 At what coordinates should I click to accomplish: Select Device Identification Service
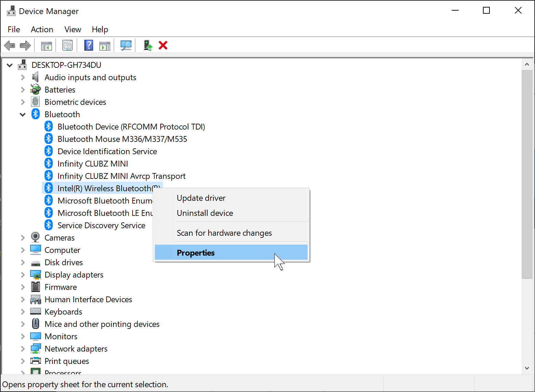click(107, 151)
